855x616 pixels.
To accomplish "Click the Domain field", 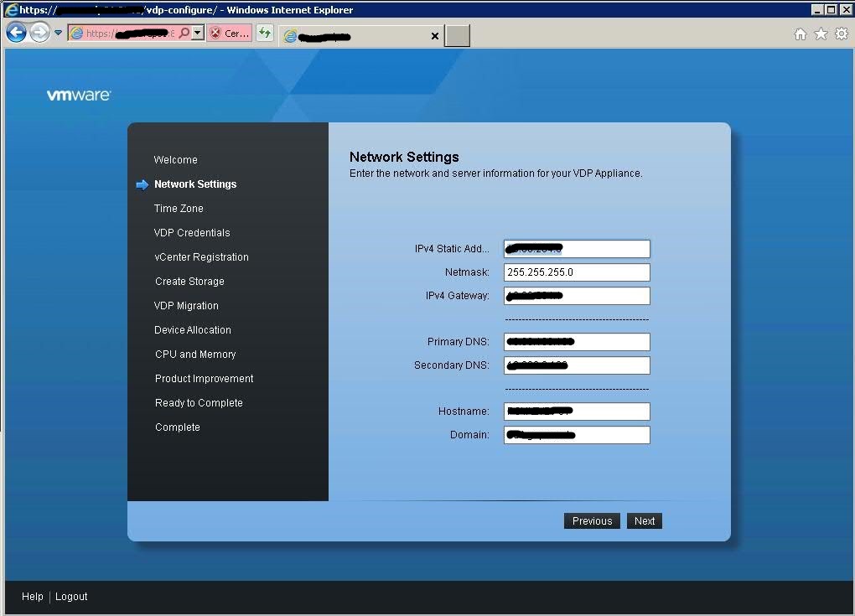I will coord(577,435).
